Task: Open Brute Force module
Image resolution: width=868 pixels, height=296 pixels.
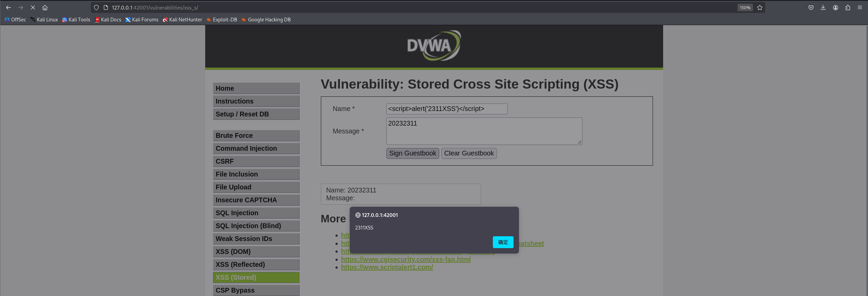Action: [x=256, y=135]
